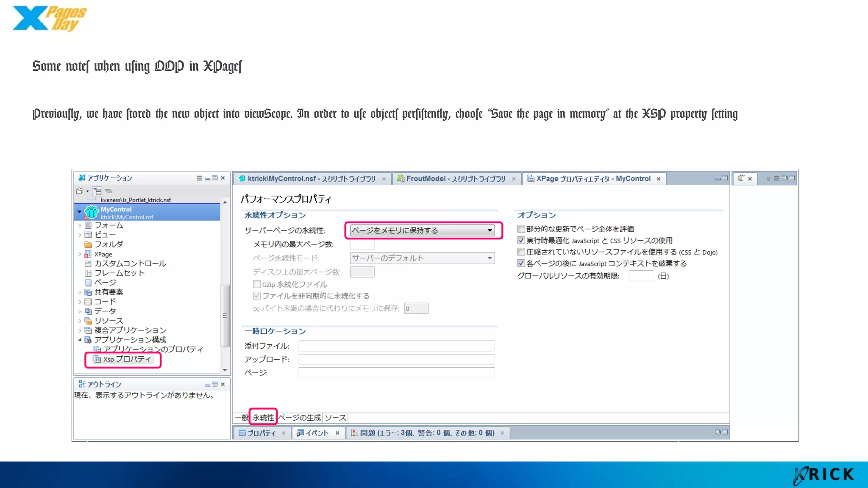The width and height of the screenshot is (868, 488).
Task: Select the ページの生成 bottom tab
Action: click(300, 418)
